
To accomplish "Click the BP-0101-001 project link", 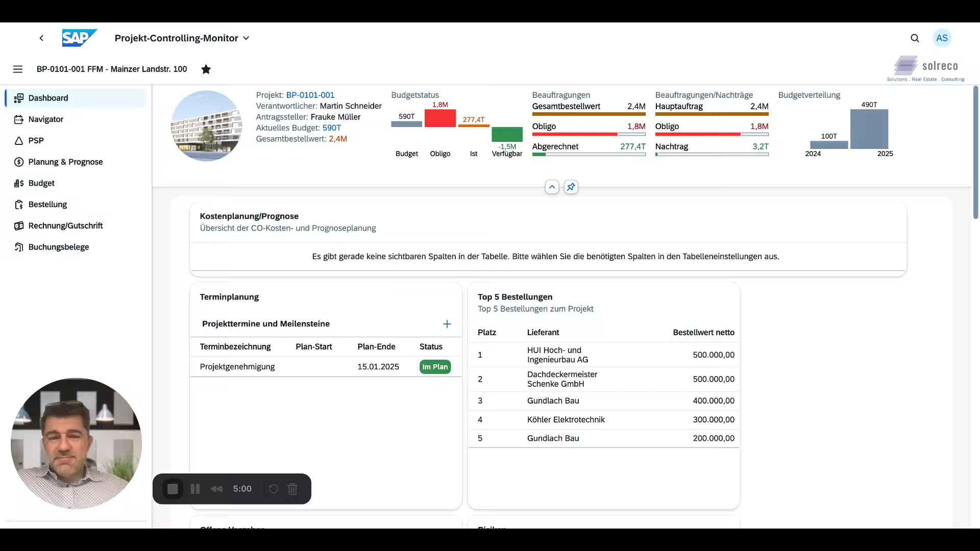I will pyautogui.click(x=310, y=95).
